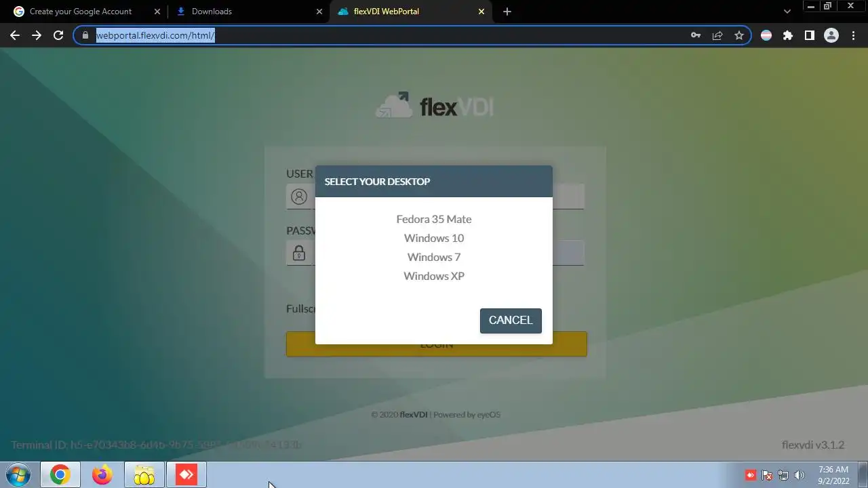Open the yellow folder taskbar app
The image size is (868, 488).
[144, 475]
